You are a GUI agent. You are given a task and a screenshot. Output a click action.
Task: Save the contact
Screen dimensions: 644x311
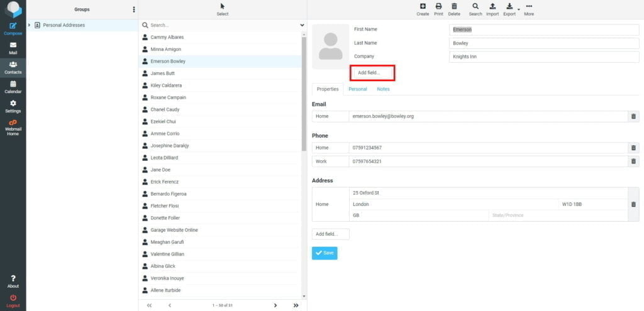[325, 253]
